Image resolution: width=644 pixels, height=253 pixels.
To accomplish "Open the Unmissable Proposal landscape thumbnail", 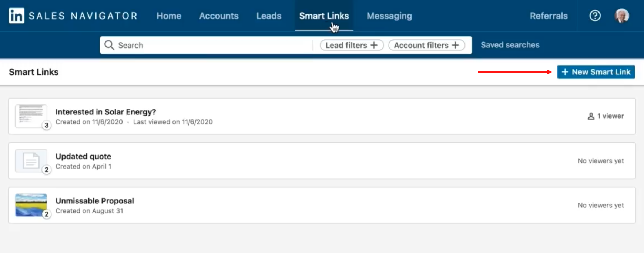I will point(31,205).
